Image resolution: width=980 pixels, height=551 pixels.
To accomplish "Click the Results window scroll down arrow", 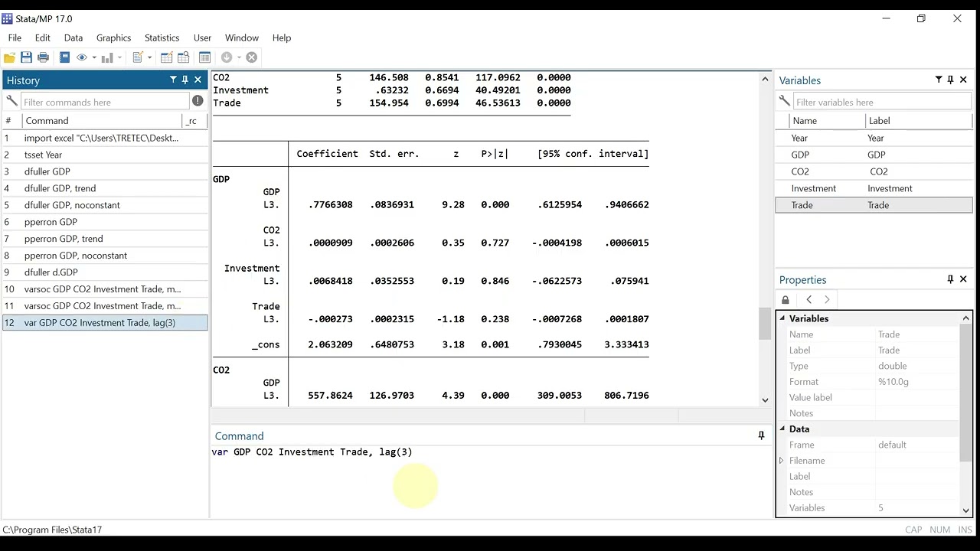I will [x=765, y=400].
